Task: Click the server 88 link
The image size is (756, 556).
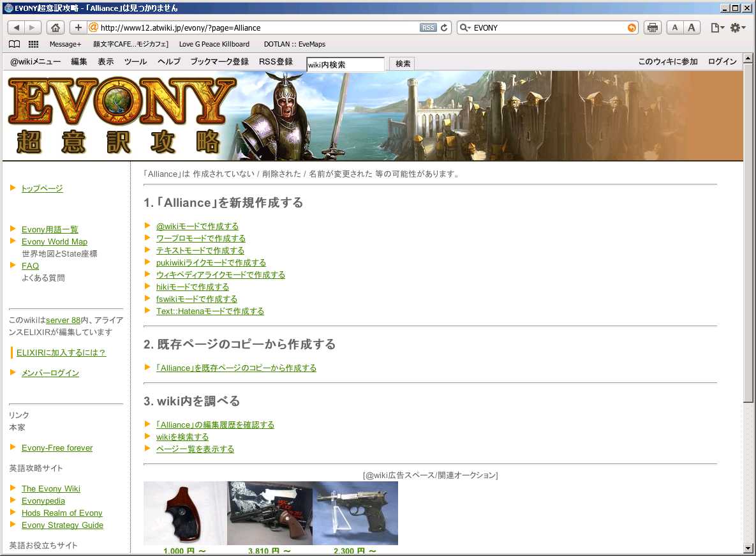Action: click(x=63, y=320)
